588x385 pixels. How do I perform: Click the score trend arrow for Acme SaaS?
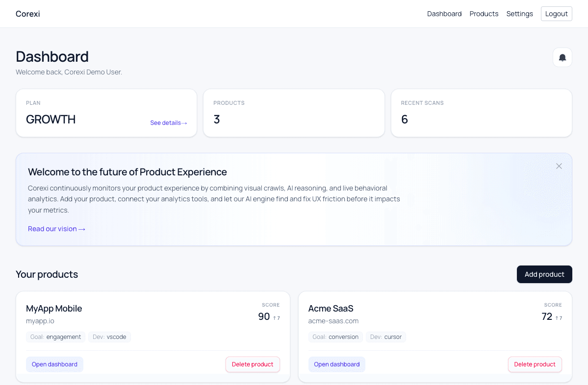[x=558, y=317]
